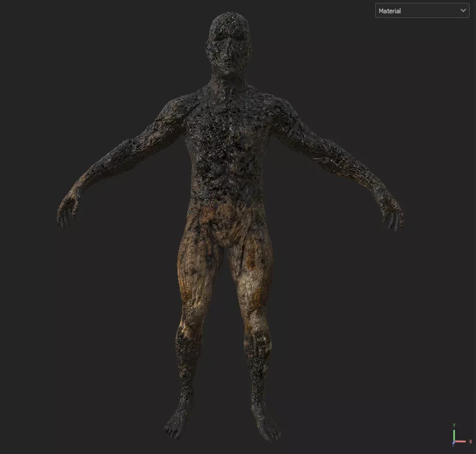Click the hand on the viewport's left side
The image size is (476, 454).
coord(68,209)
